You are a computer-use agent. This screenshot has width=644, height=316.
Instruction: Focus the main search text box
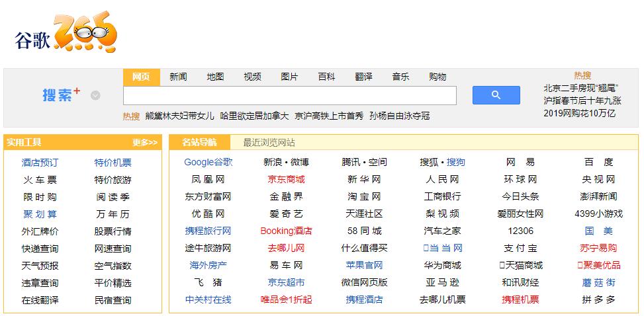(x=289, y=96)
